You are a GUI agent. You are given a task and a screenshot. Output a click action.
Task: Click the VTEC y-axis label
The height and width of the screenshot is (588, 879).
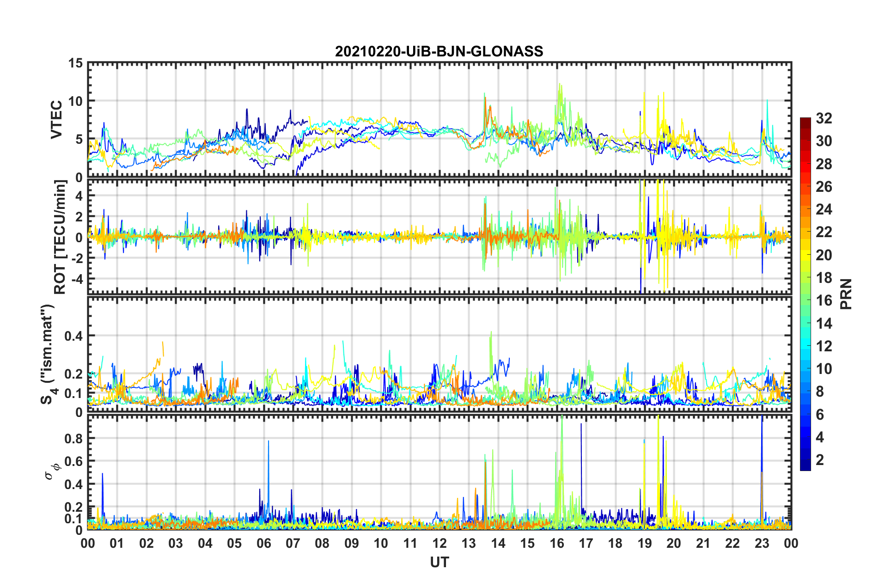pos(56,120)
